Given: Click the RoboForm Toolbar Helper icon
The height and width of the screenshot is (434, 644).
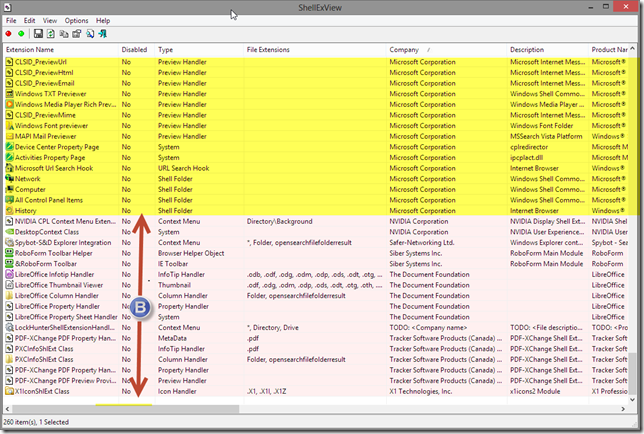Looking at the screenshot, I should point(9,253).
